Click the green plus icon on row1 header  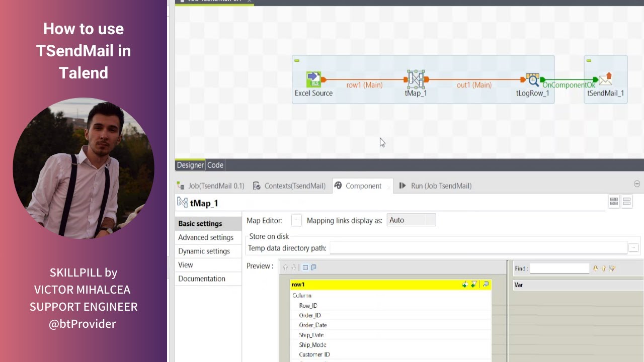(x=465, y=285)
